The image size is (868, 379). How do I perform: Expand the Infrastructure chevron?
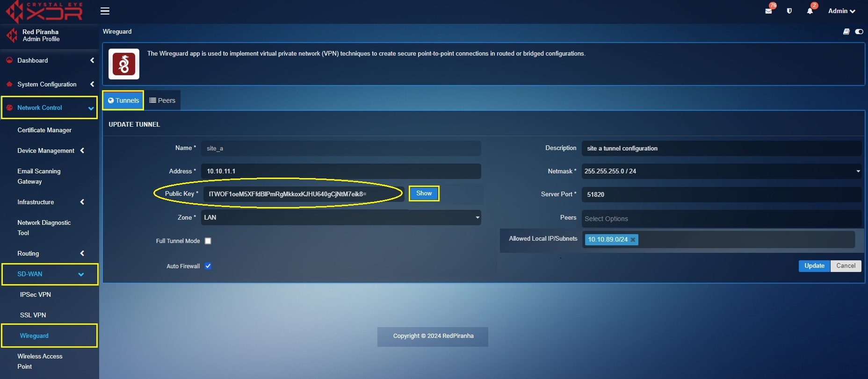pos(82,202)
